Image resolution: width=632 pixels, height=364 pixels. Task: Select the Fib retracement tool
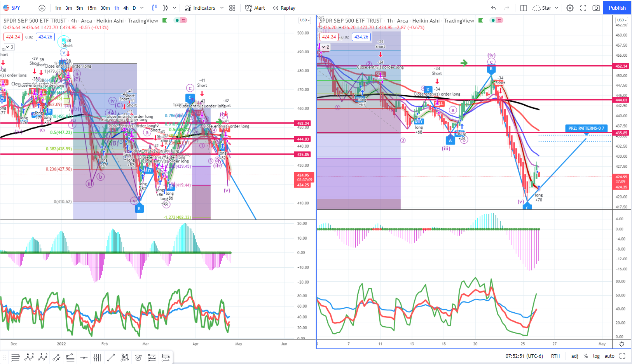click(x=152, y=357)
